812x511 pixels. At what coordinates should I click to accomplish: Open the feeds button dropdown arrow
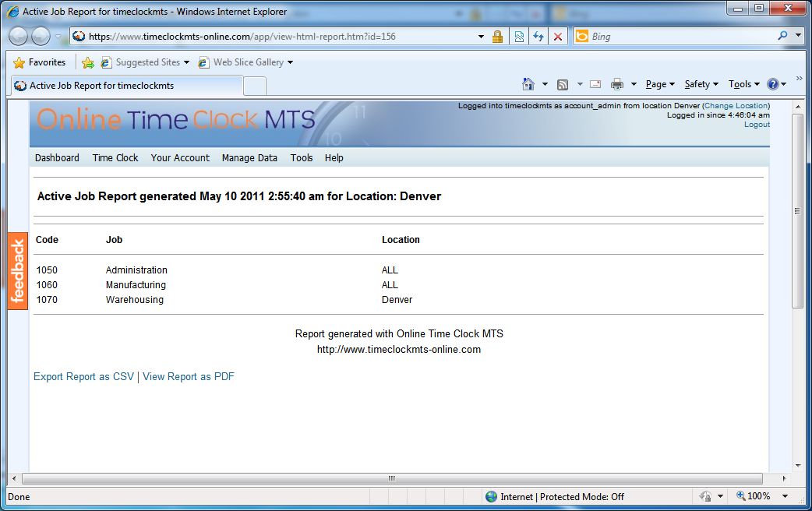tap(580, 84)
